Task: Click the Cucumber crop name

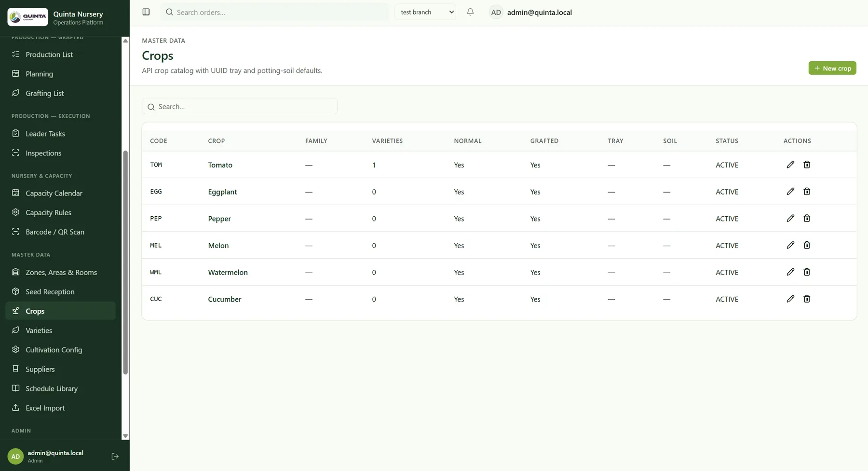Action: pyautogui.click(x=225, y=299)
